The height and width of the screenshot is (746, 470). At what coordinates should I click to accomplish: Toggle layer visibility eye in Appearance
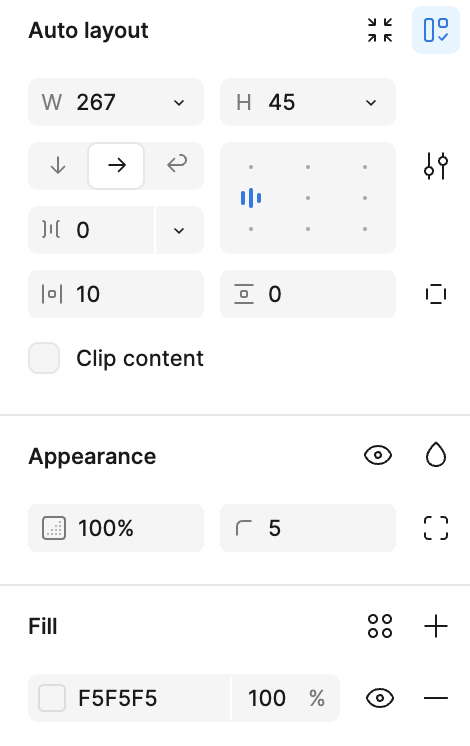[378, 455]
